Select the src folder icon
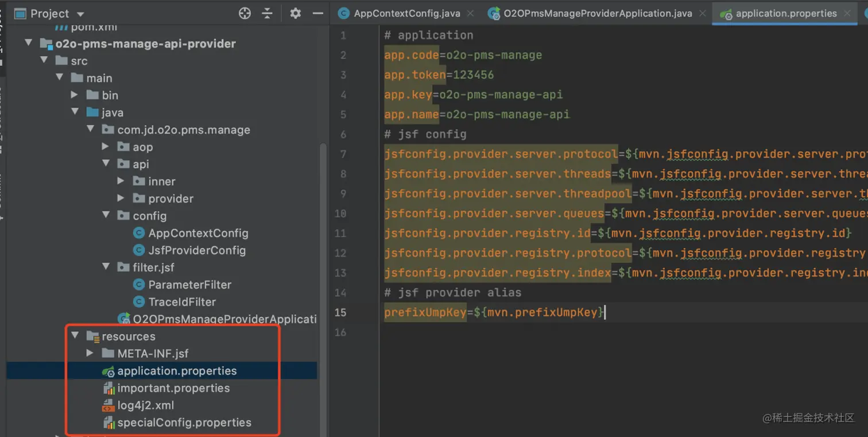 (61, 61)
